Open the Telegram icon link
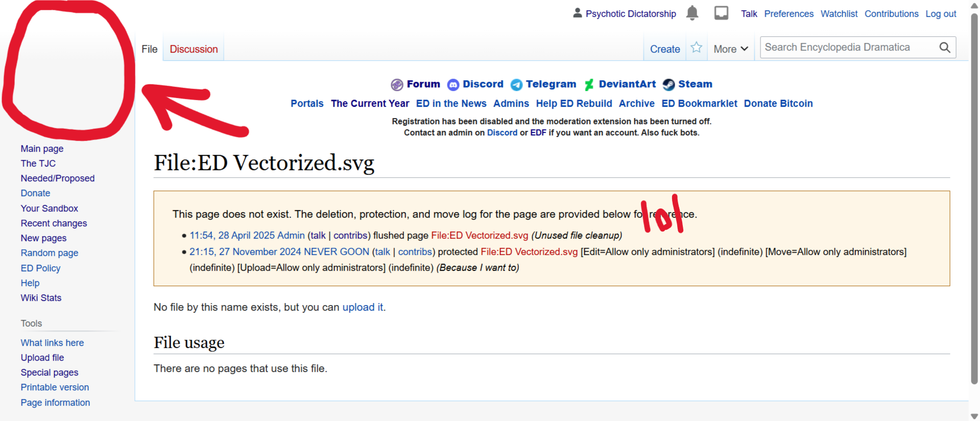 click(x=516, y=84)
